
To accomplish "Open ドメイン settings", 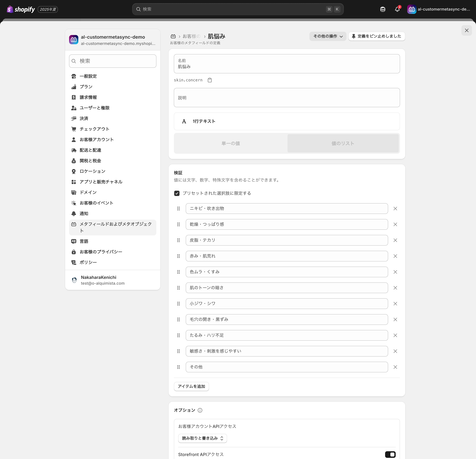I will [x=112, y=192].
